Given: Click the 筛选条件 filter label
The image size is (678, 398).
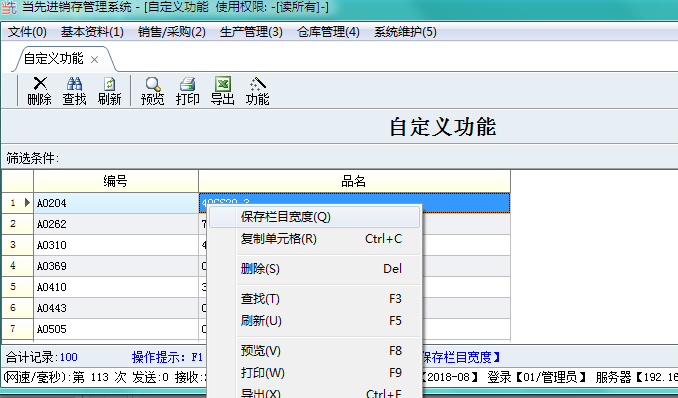Looking at the screenshot, I should pyautogui.click(x=32, y=158).
